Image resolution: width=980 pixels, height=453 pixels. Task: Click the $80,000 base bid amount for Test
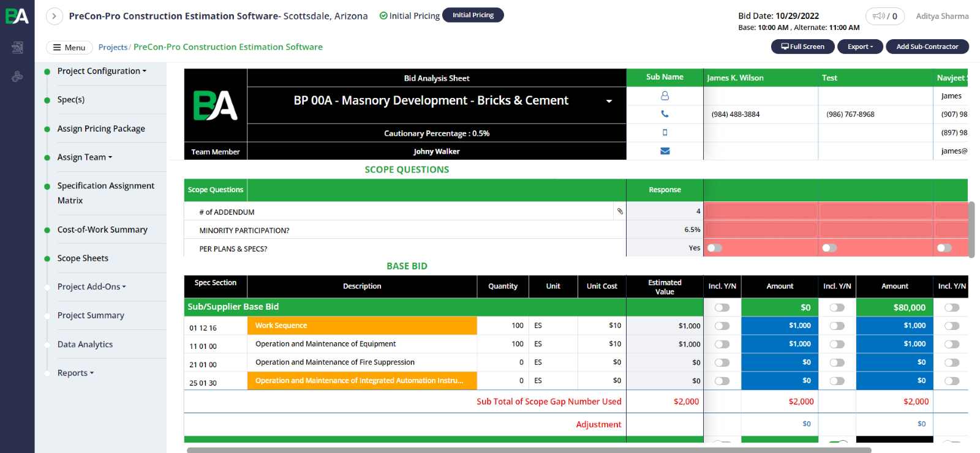pyautogui.click(x=894, y=307)
